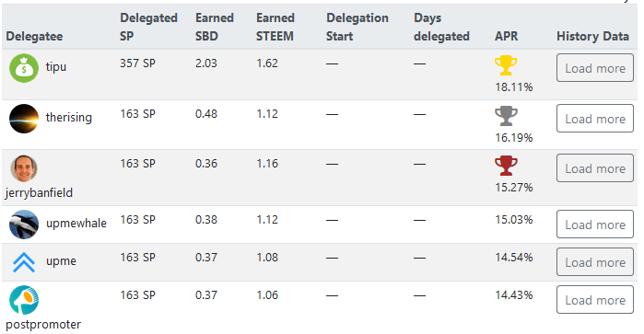
Task: Sort by Earned STEEM column header
Action: pyautogui.click(x=275, y=27)
